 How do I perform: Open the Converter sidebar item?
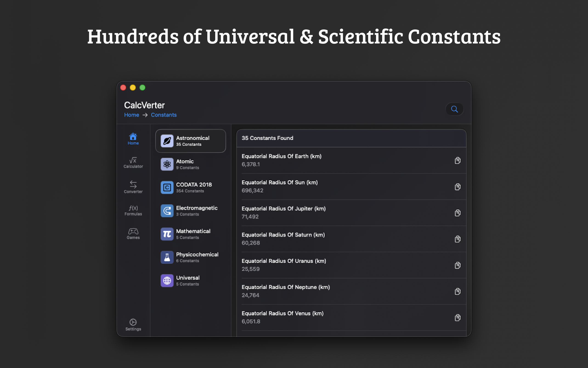coord(133,187)
